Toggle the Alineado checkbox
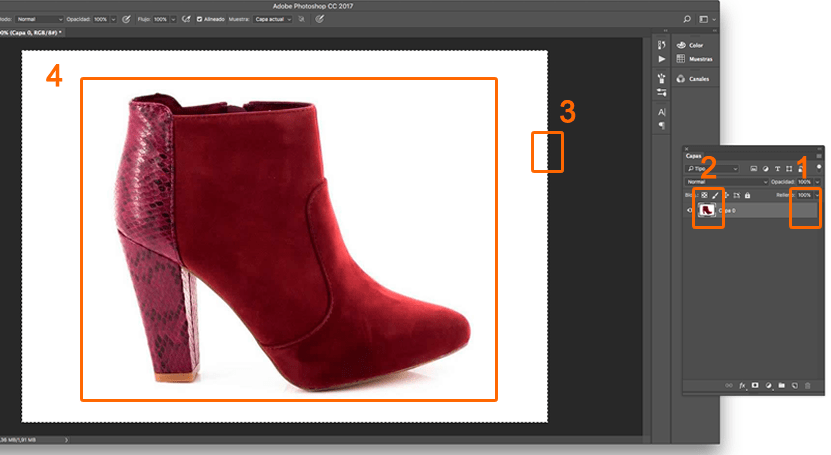Image resolution: width=831 pixels, height=455 pixels. 199,19
